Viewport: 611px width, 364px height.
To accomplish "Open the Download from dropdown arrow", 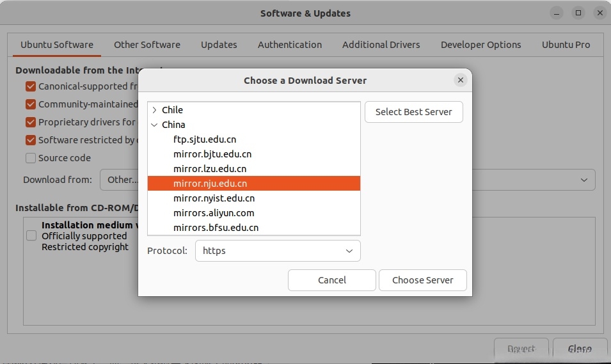I will [583, 180].
